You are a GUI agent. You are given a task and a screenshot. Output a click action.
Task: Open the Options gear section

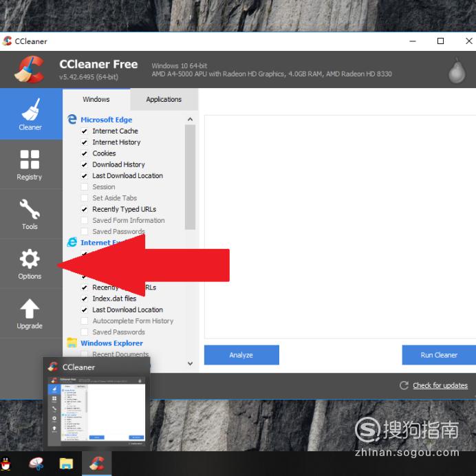click(30, 264)
